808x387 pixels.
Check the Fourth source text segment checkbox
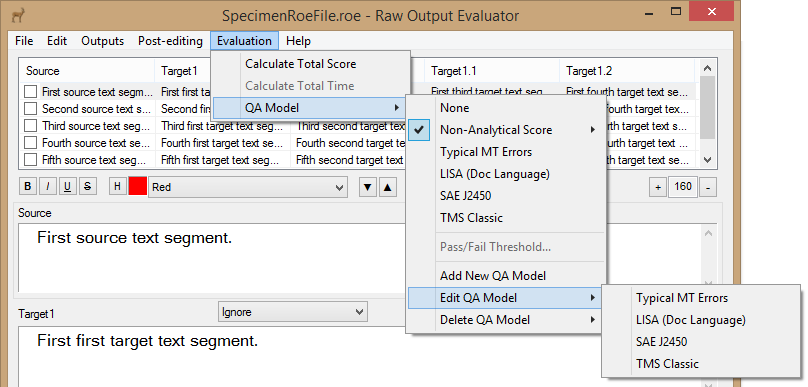[x=30, y=143]
